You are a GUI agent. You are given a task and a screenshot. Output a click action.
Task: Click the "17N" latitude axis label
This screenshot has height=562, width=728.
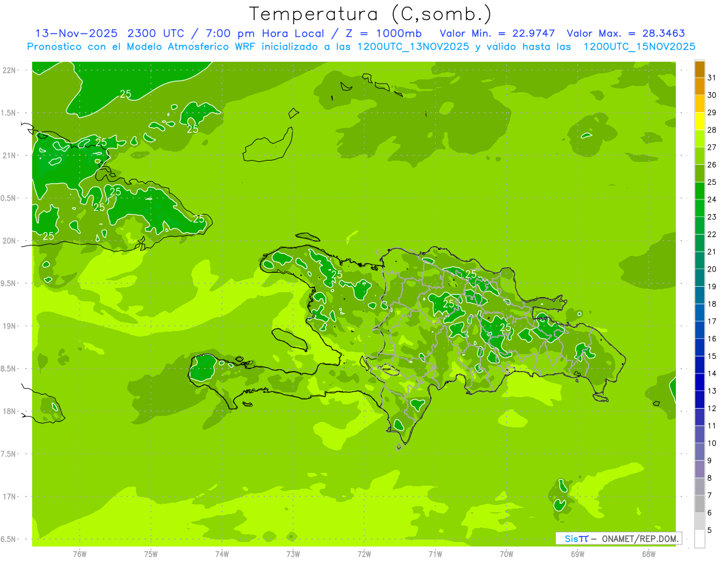(x=9, y=497)
